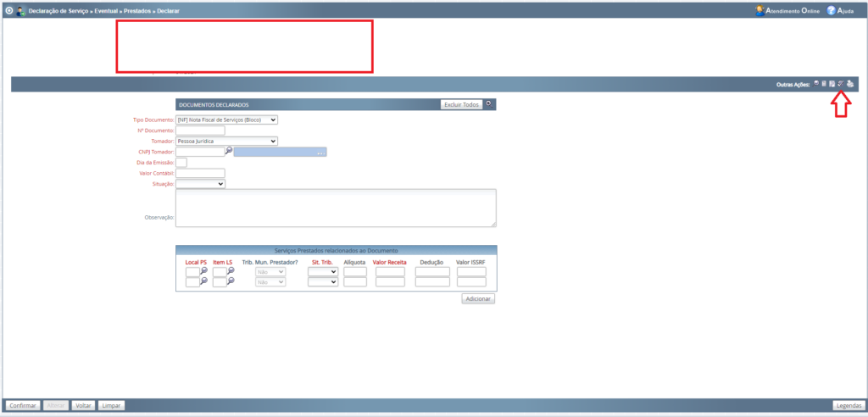
Task: Click the Excluir Todos button
Action: coord(460,104)
